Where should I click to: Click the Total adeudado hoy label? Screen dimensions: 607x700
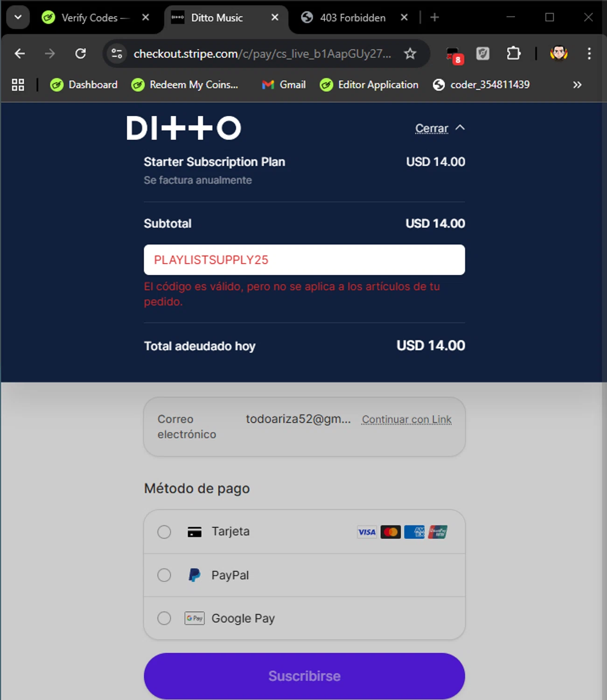pyautogui.click(x=200, y=346)
